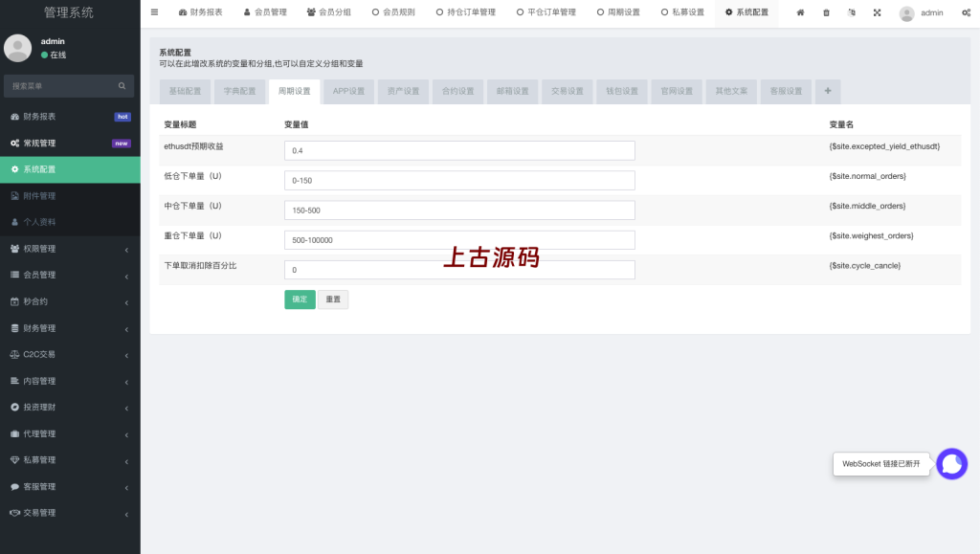Click the {$site.cycle_cancle} variable name
Viewport: 980px width, 554px height.
point(865,265)
